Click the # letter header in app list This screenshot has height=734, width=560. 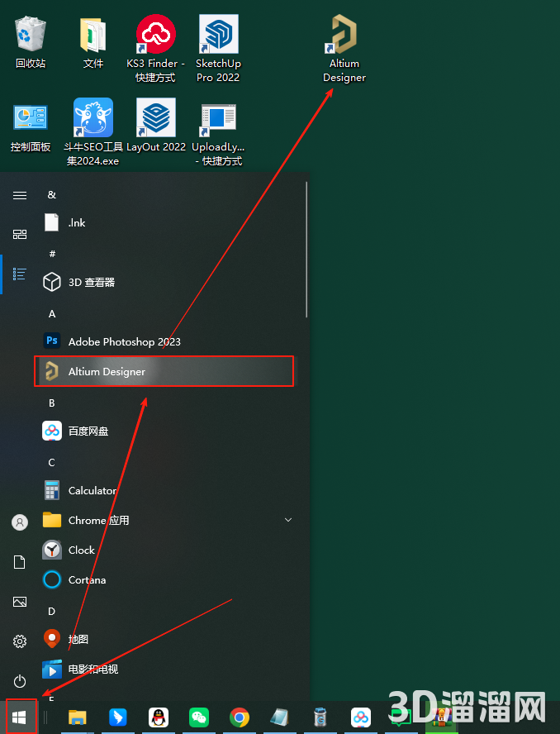[52, 254]
